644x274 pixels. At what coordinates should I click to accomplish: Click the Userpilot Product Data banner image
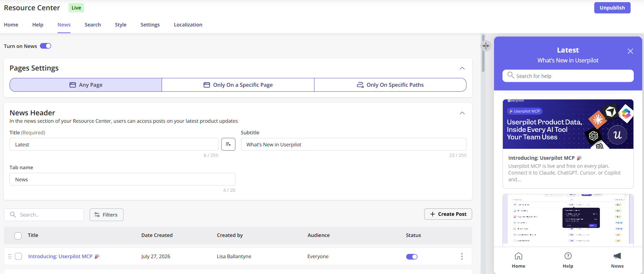pyautogui.click(x=568, y=124)
